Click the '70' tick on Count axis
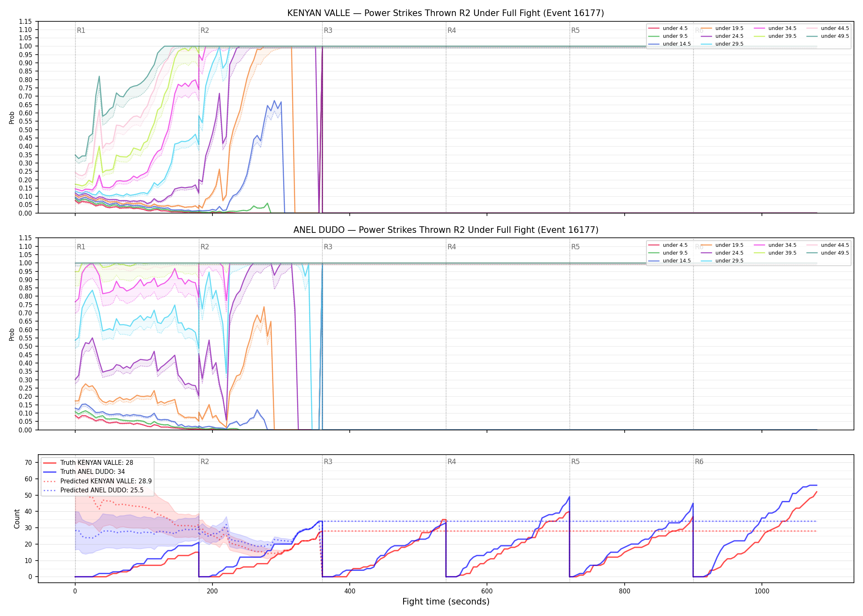Screen dimensions: 863x616 point(28,462)
